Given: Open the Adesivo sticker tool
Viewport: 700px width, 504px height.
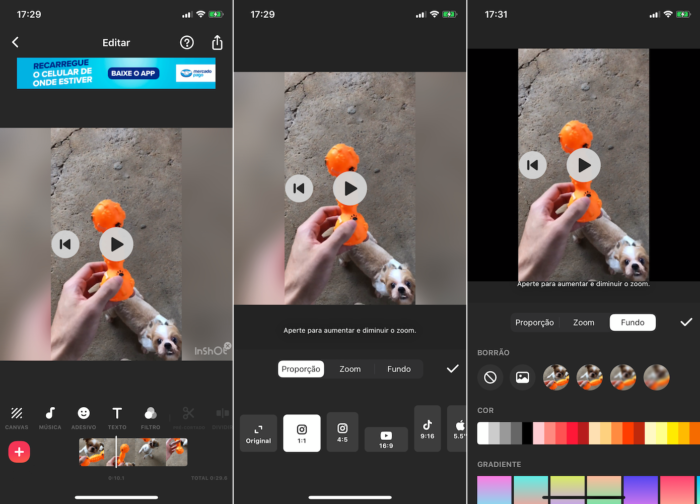Looking at the screenshot, I should pyautogui.click(x=84, y=417).
